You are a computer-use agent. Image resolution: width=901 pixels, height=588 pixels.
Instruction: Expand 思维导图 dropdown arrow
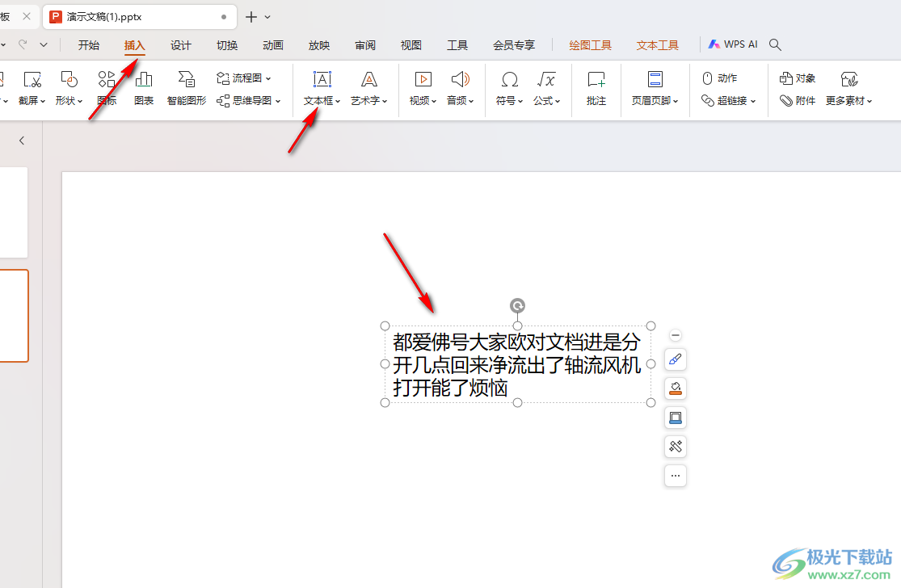point(278,101)
